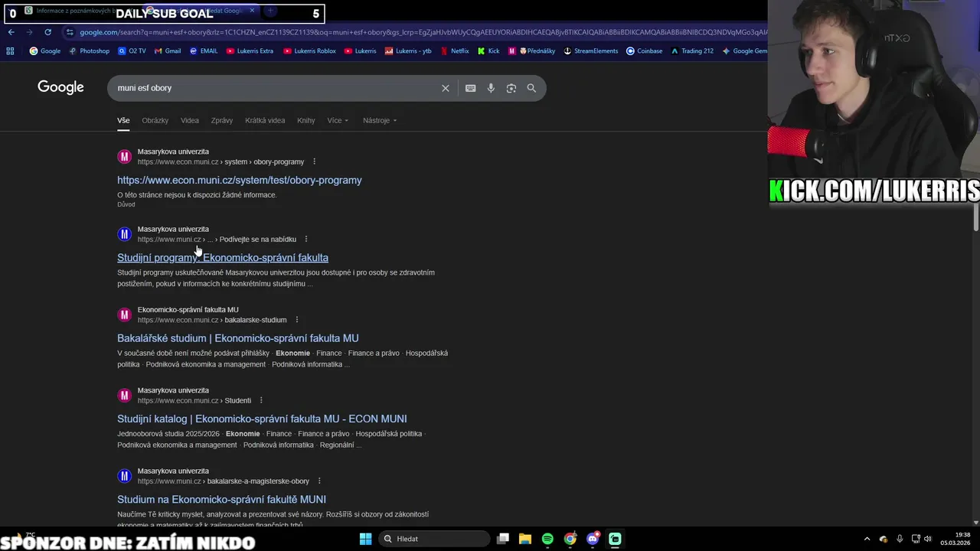
Task: Open the econ.muni.cz/system/test/obory-programy link
Action: tap(240, 180)
